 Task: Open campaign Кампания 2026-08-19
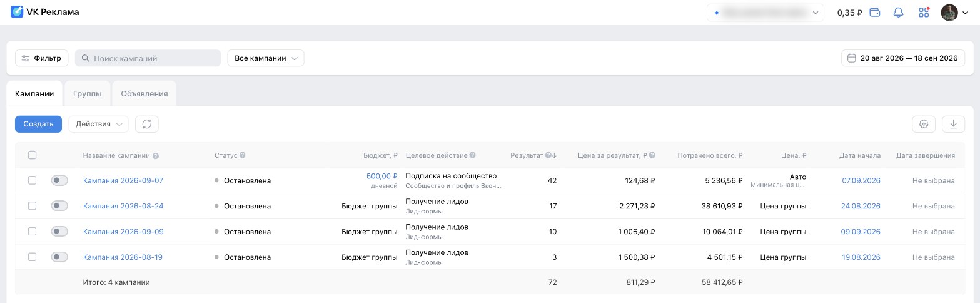click(123, 257)
